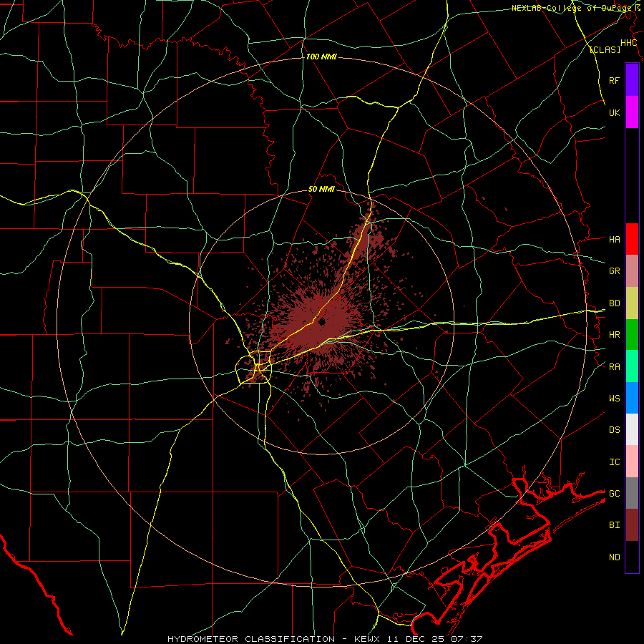
Task: Click the "[CLAS]" legend heading
Action: tap(605, 49)
